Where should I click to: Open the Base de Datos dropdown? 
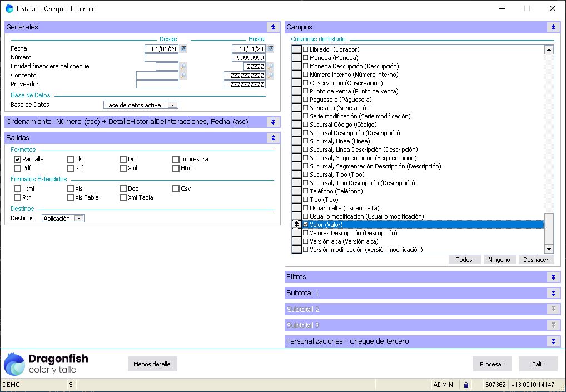[x=173, y=105]
